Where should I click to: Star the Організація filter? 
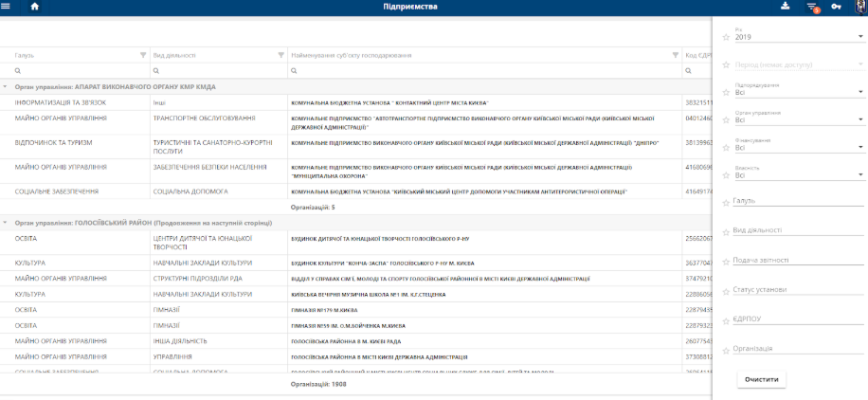726,351
